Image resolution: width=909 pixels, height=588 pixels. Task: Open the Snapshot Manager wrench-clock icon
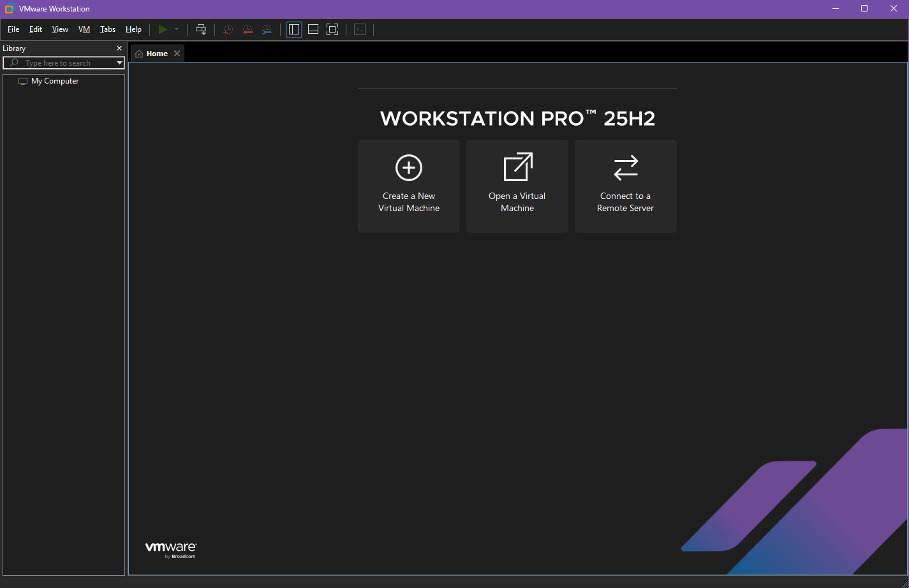pos(267,29)
